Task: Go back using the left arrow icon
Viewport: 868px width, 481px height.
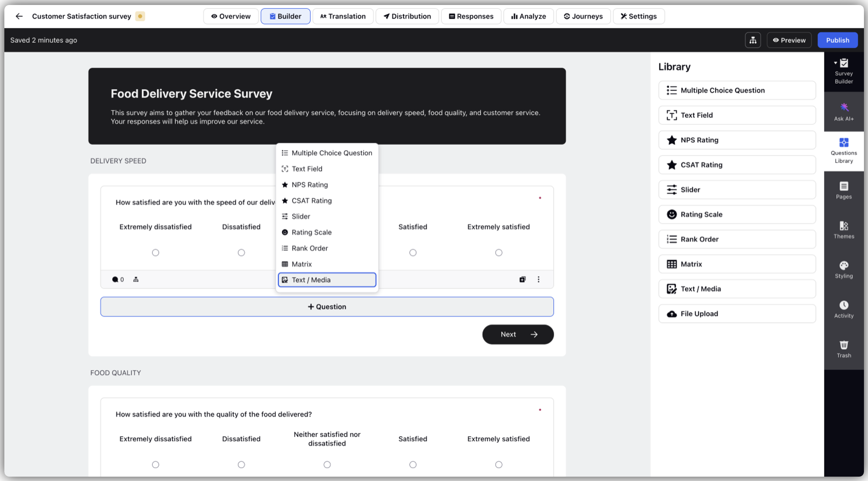Action: pyautogui.click(x=19, y=16)
